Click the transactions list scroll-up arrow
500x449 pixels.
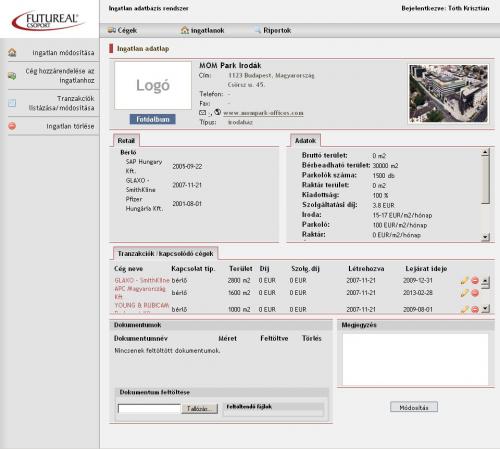click(485, 281)
